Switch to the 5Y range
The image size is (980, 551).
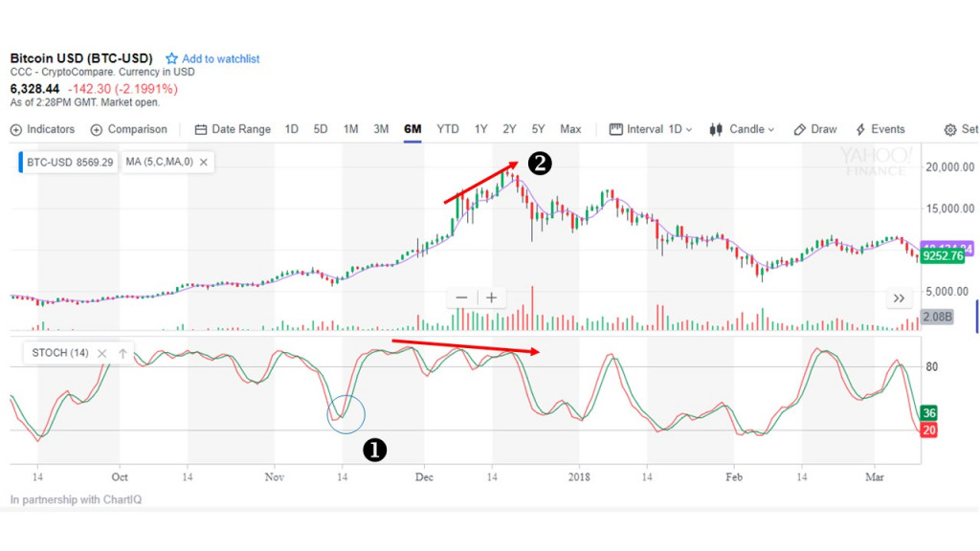pyautogui.click(x=538, y=129)
